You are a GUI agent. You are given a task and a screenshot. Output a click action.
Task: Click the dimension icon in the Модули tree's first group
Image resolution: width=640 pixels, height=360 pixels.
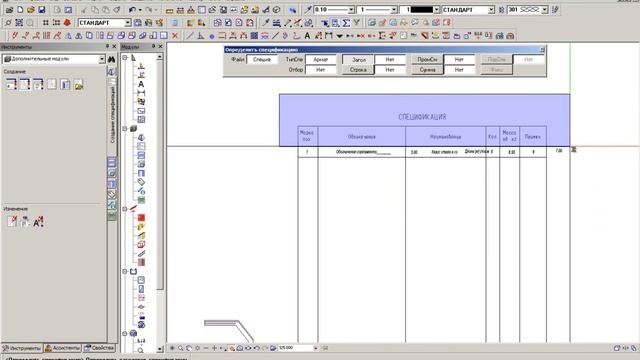pyautogui.click(x=141, y=93)
